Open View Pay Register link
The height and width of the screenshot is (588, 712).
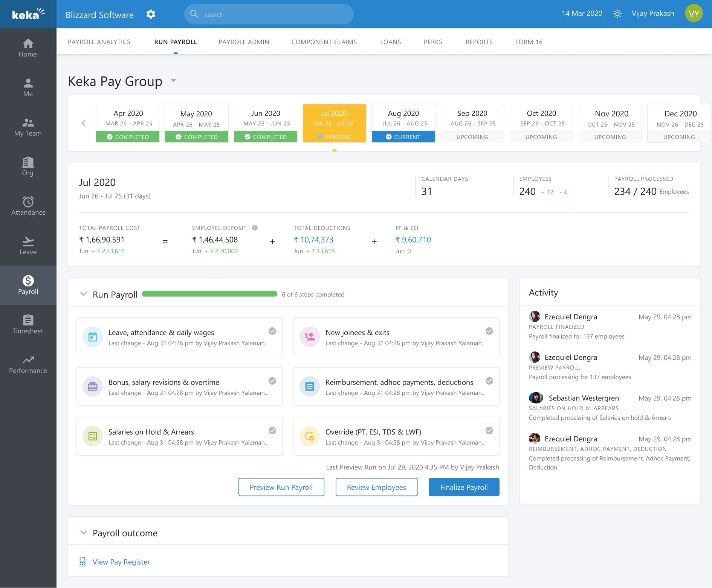click(121, 562)
